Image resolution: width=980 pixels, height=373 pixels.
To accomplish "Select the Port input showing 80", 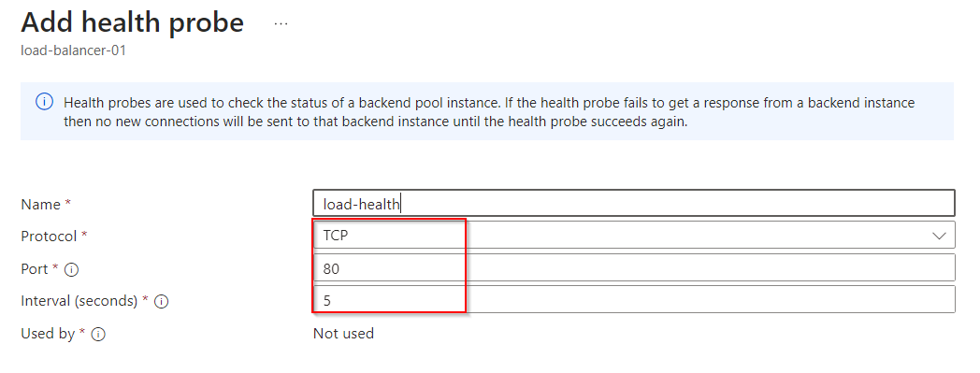I will [x=634, y=267].
